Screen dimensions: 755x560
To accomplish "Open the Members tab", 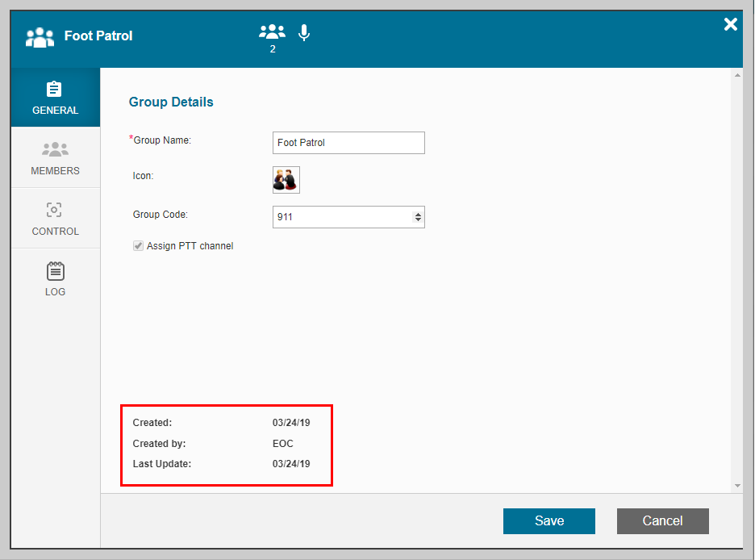I will tap(56, 158).
